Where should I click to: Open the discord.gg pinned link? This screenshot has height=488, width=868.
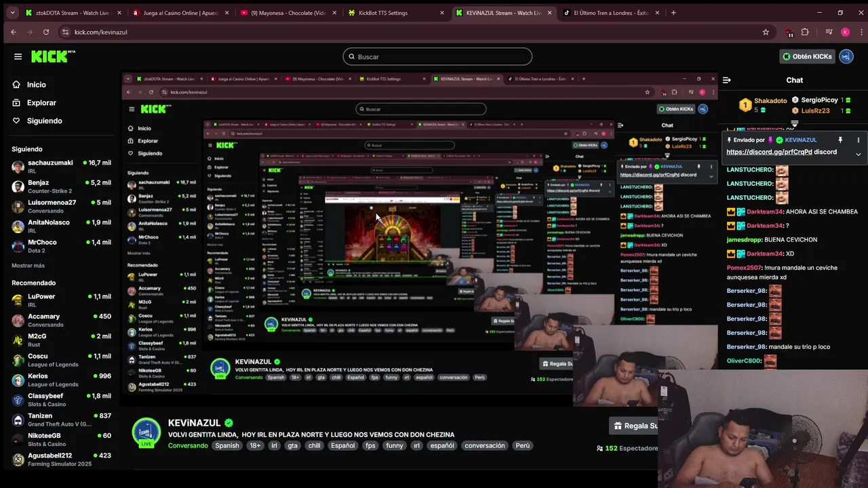tap(769, 152)
